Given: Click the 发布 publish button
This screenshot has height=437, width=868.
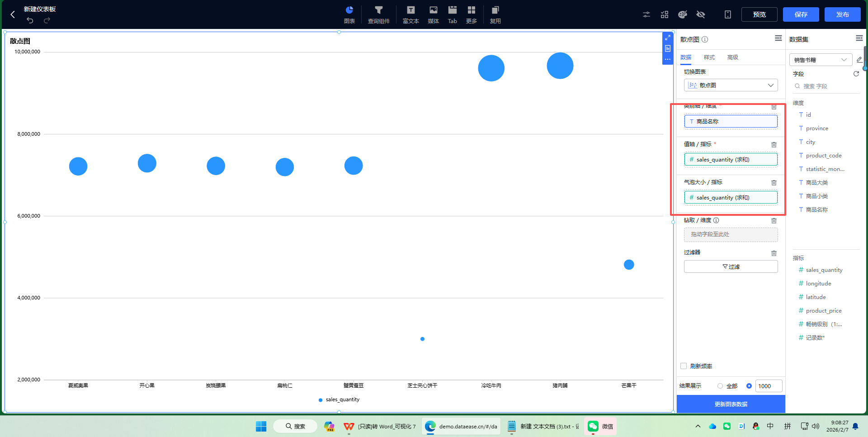Looking at the screenshot, I should coord(843,14).
